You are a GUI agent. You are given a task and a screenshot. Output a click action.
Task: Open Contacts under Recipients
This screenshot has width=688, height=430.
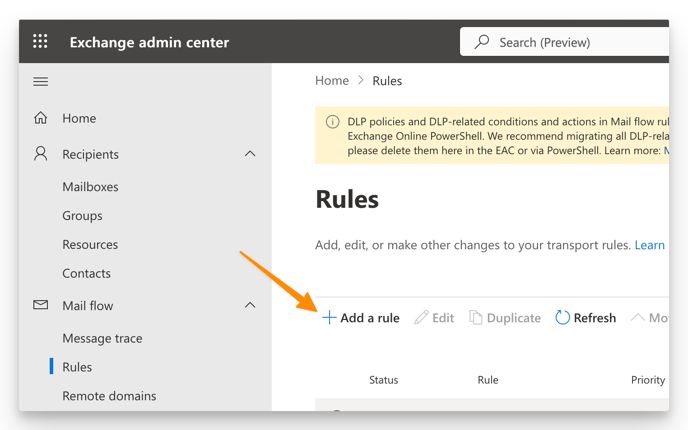(x=86, y=273)
